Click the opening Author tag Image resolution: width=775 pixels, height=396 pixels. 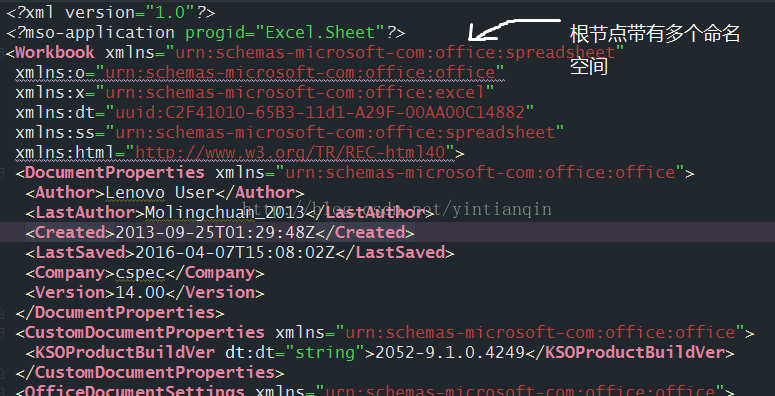point(65,193)
